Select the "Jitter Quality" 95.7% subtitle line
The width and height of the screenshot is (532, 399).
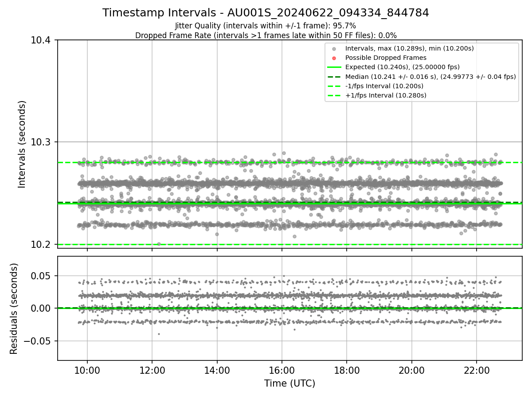coord(266,26)
